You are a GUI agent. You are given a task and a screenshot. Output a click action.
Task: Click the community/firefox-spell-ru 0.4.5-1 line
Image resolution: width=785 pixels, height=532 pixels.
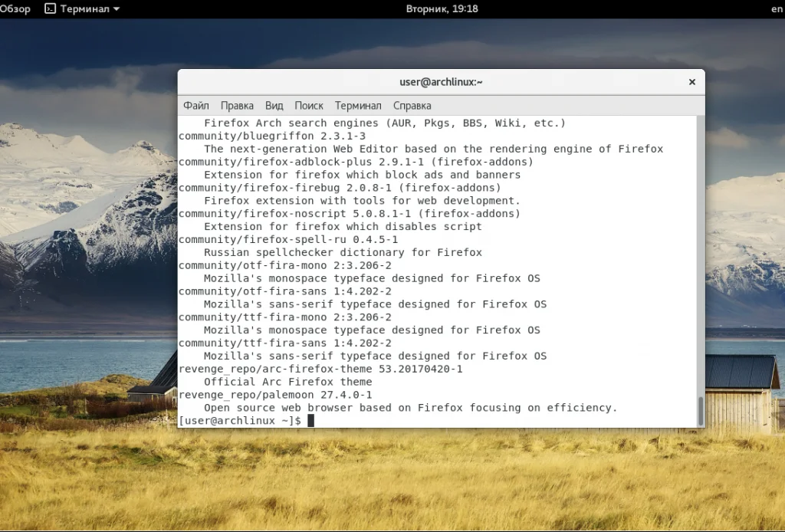coord(288,239)
